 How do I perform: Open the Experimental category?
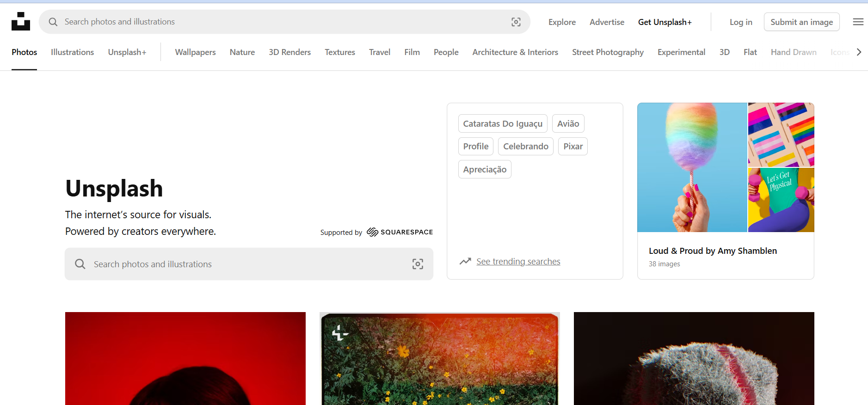point(681,52)
